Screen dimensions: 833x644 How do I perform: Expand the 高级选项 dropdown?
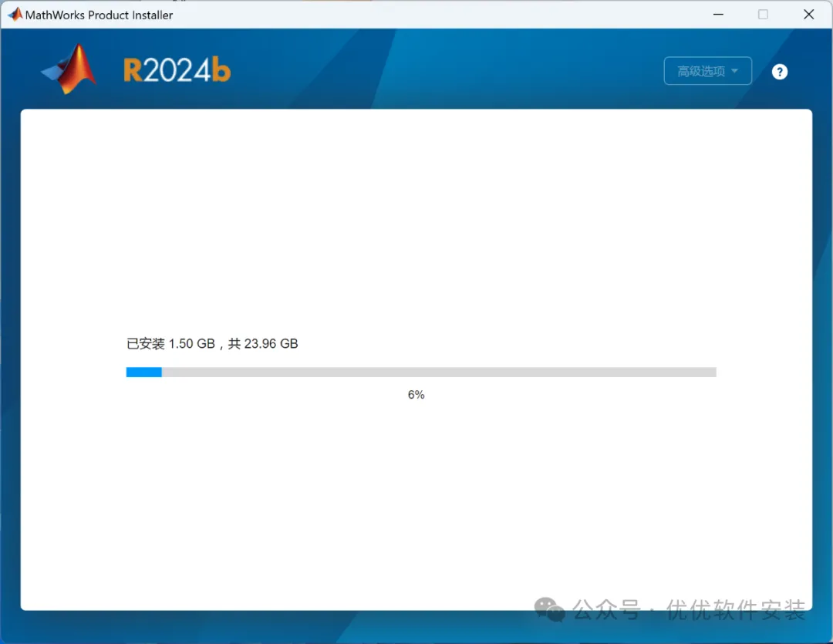click(x=707, y=71)
